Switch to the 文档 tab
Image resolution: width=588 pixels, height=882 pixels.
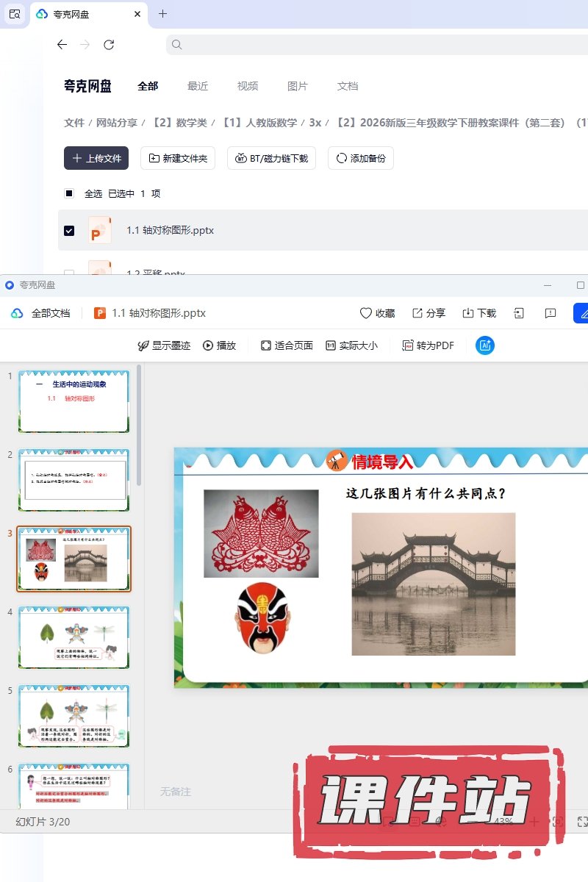(x=348, y=86)
